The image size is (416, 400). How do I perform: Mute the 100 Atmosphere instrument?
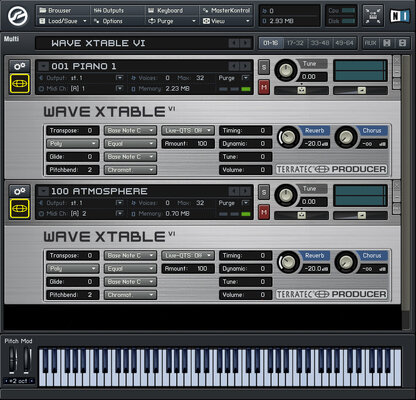pos(264,212)
